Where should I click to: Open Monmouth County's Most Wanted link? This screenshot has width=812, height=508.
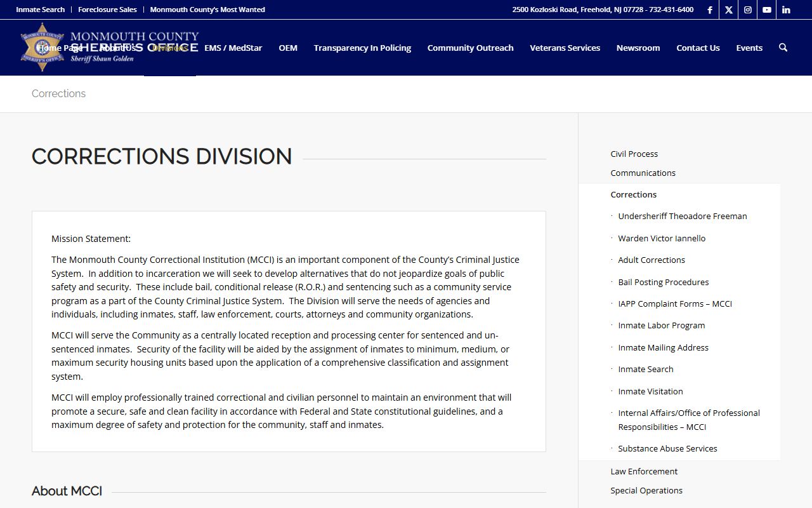[207, 10]
